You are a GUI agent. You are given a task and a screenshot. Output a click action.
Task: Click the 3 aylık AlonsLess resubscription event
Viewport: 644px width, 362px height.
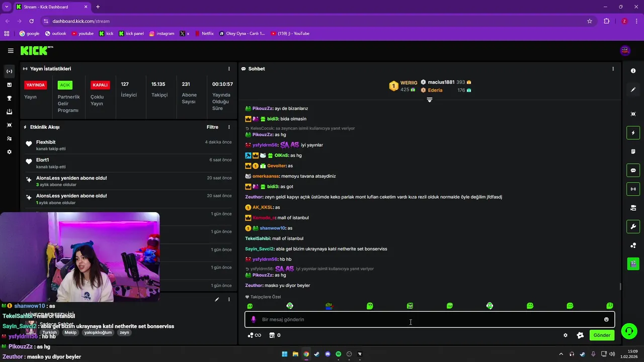(x=129, y=181)
